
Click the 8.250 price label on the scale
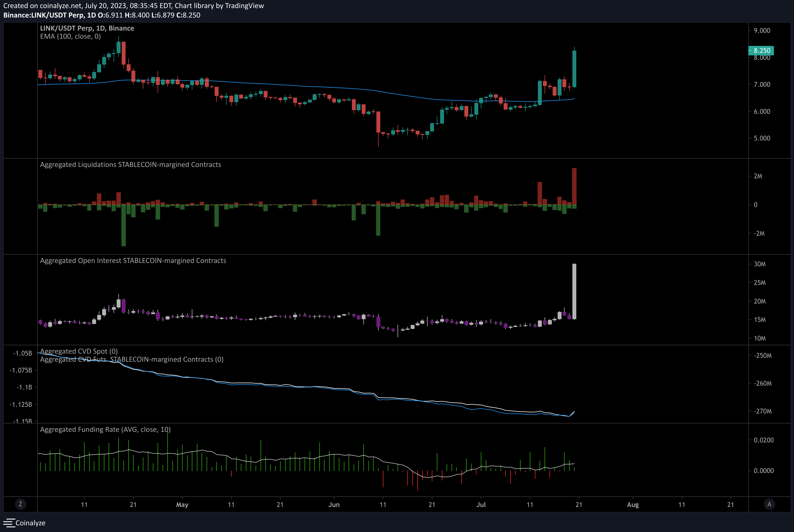[761, 50]
